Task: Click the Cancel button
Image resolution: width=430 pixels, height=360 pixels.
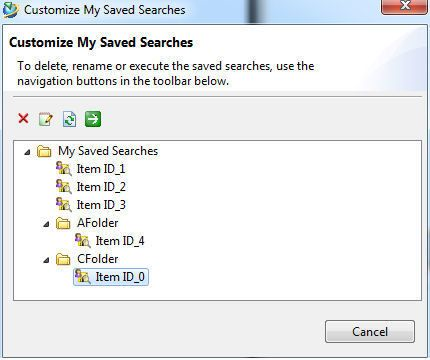Action: 370,332
